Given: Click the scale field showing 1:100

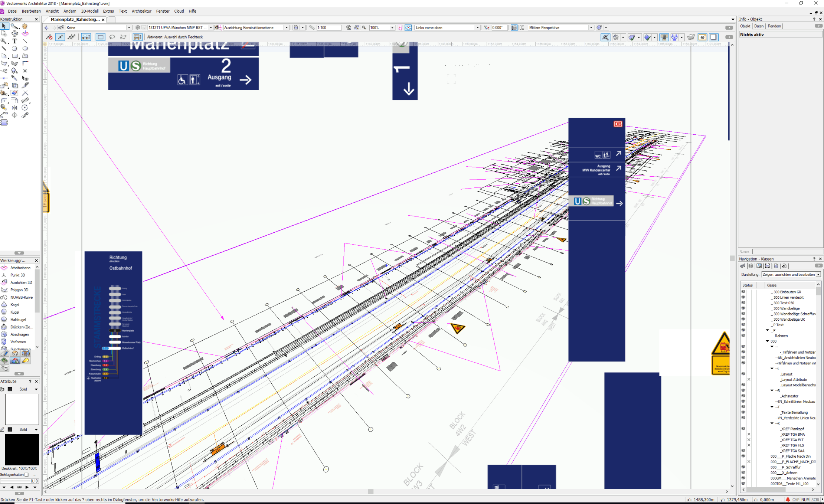Looking at the screenshot, I should click(328, 27).
